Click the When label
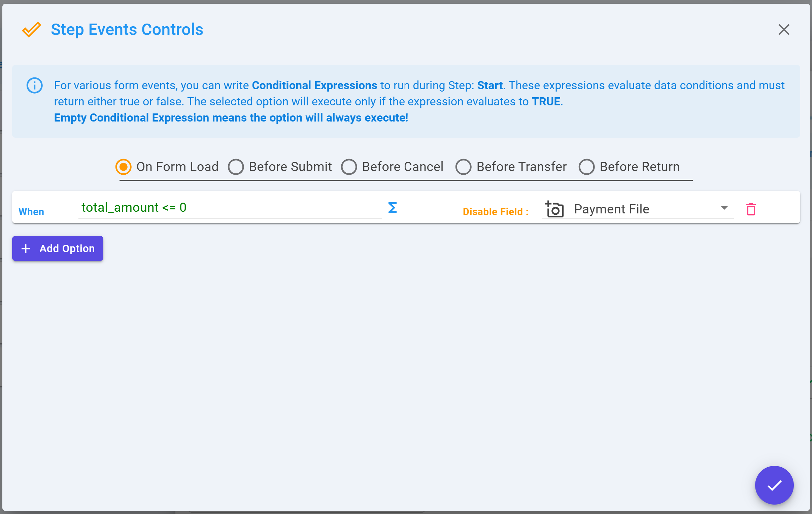The width and height of the screenshot is (812, 514). coord(31,211)
